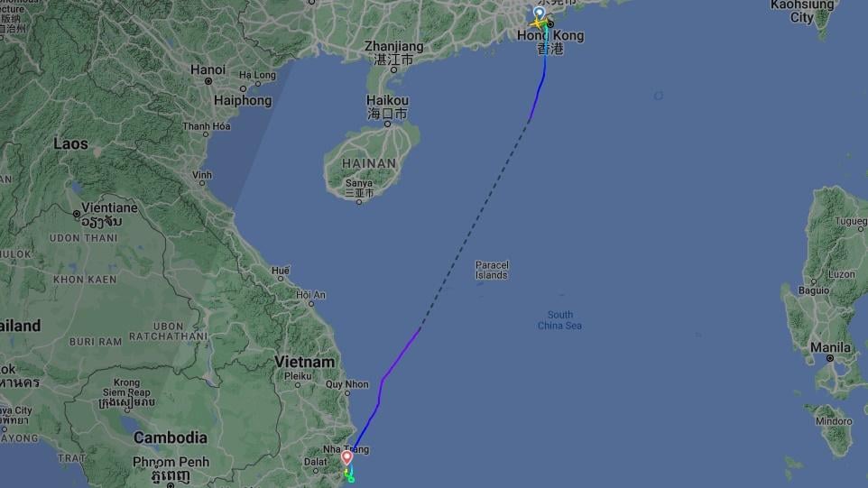Click the Hanoi city dot marker

(208, 81)
